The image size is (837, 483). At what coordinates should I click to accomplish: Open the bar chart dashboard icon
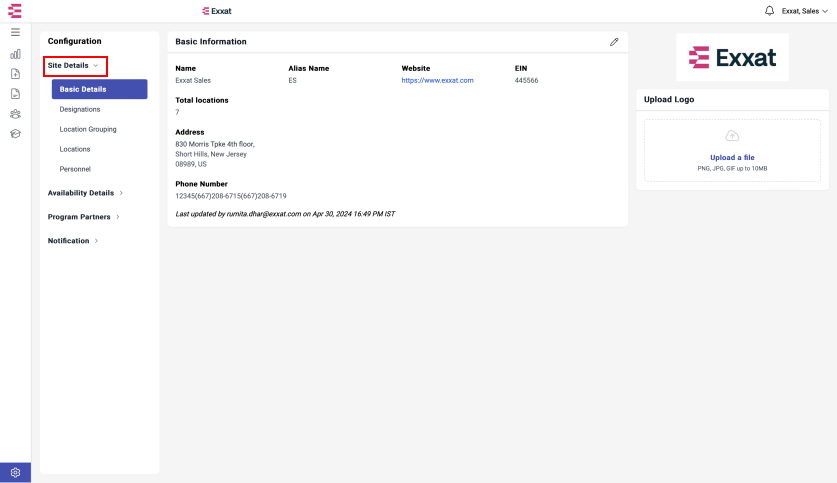pyautogui.click(x=15, y=54)
